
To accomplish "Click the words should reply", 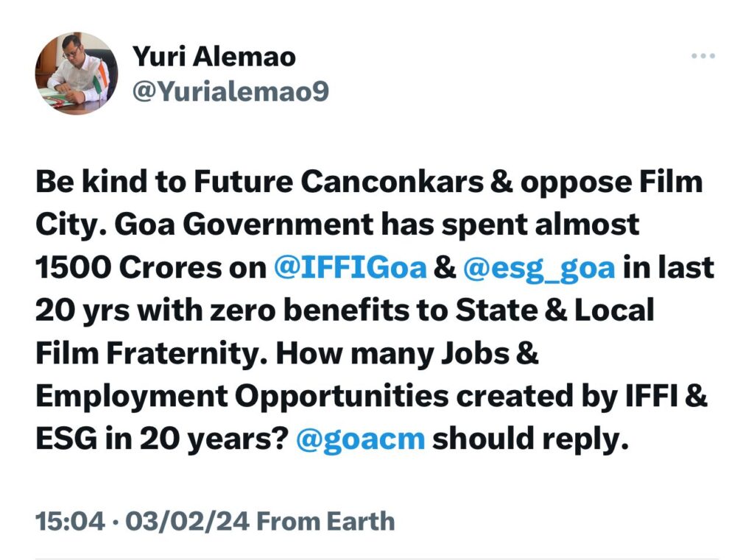I will (x=530, y=440).
